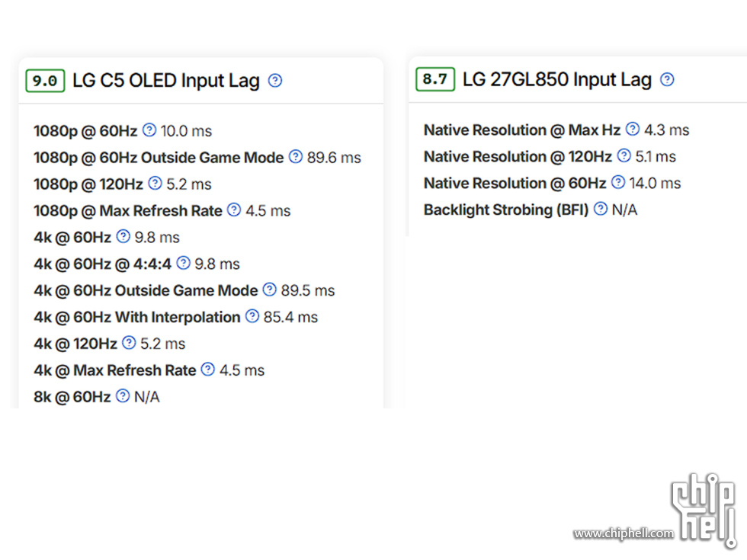Click the "4k @ 120Hz" label
The width and height of the screenshot is (747, 560).
pyautogui.click(x=75, y=344)
